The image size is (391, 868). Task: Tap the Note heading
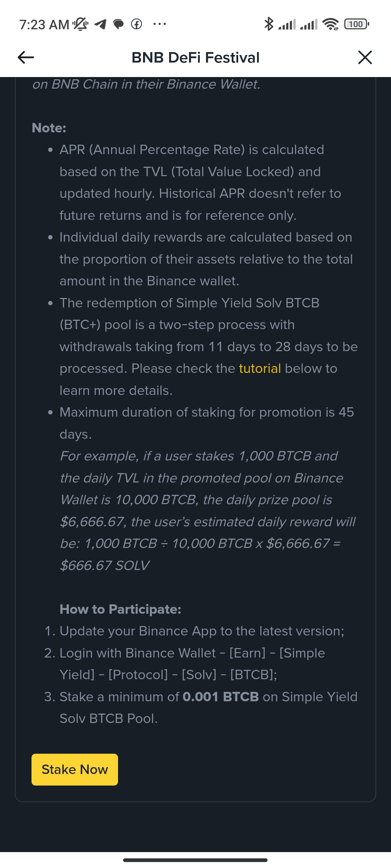[x=49, y=128]
